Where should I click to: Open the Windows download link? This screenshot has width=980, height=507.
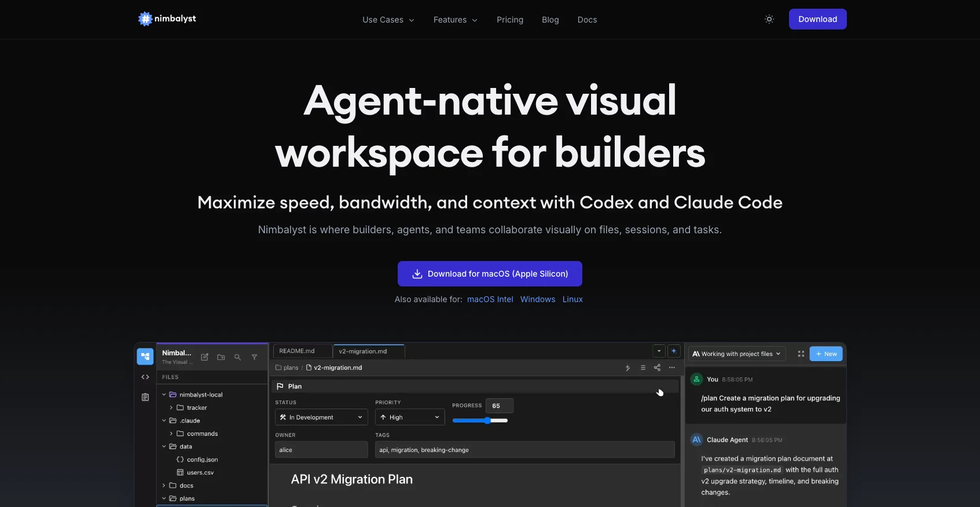tap(538, 299)
